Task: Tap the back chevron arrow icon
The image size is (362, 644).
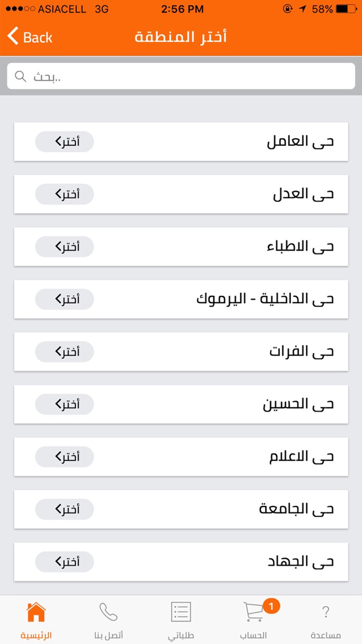Action: 13,36
